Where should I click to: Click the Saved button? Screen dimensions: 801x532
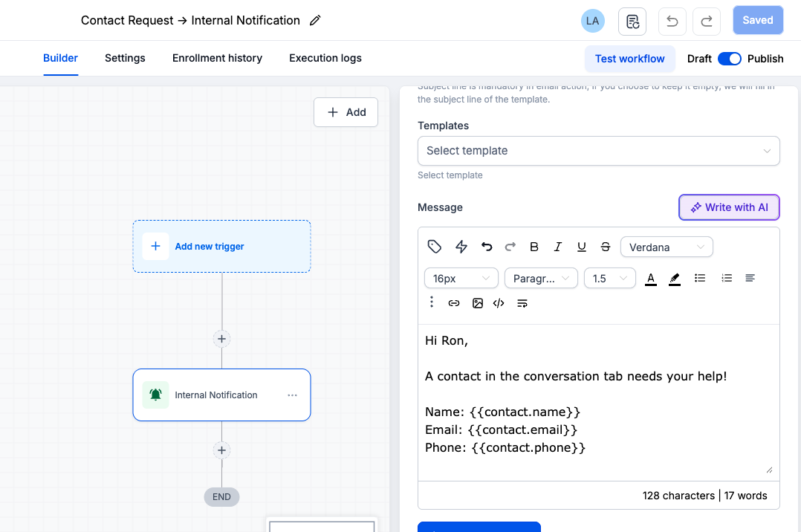[x=758, y=21]
